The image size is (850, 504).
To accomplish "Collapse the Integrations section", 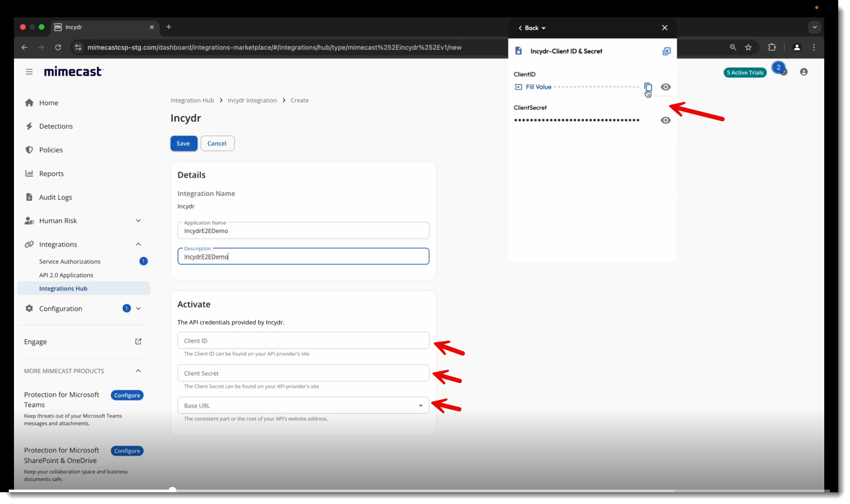I will click(138, 244).
